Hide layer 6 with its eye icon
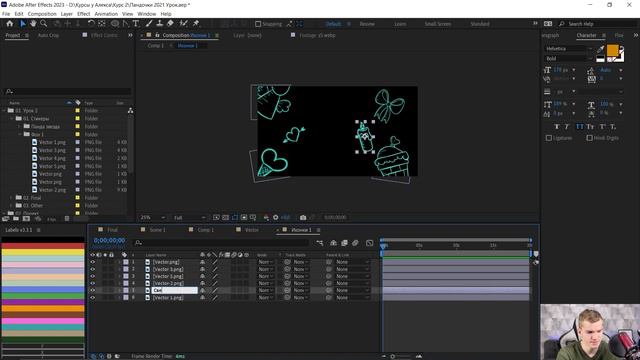The image size is (640, 360). 93,298
